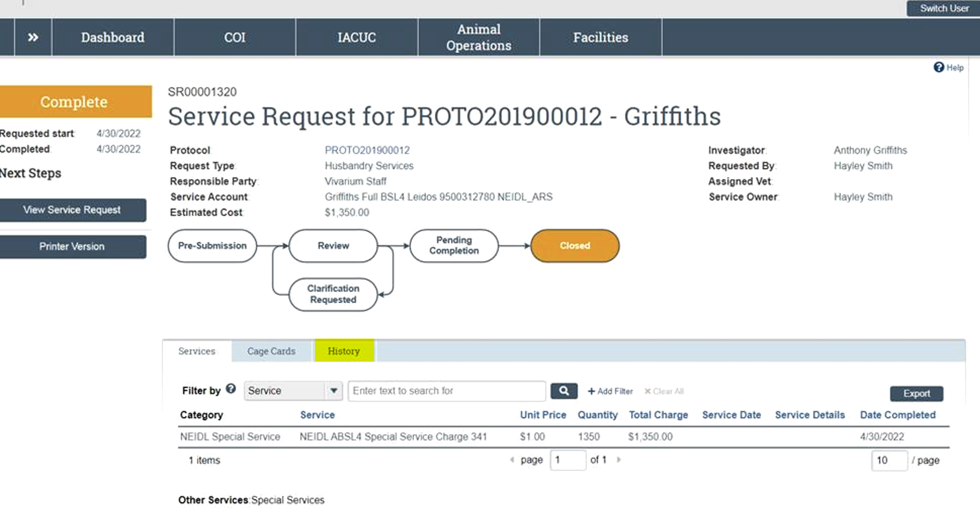Go to previous page arrow
Viewport: 980px width, 515px height.
(x=512, y=460)
